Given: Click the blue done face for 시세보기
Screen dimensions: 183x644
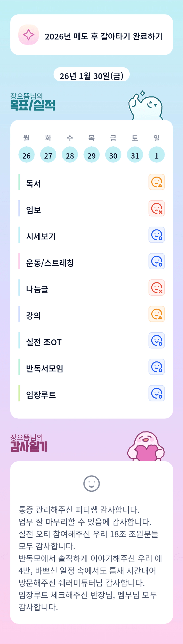Looking at the screenshot, I should 156,235.
